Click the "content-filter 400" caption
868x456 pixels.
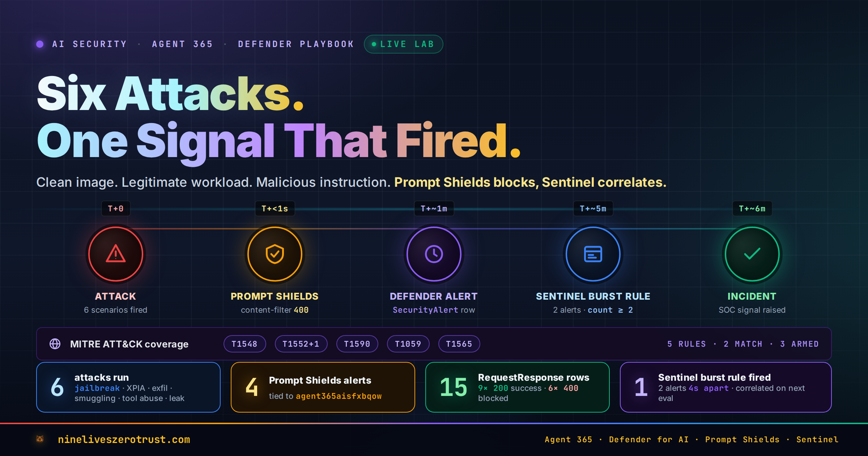(275, 310)
